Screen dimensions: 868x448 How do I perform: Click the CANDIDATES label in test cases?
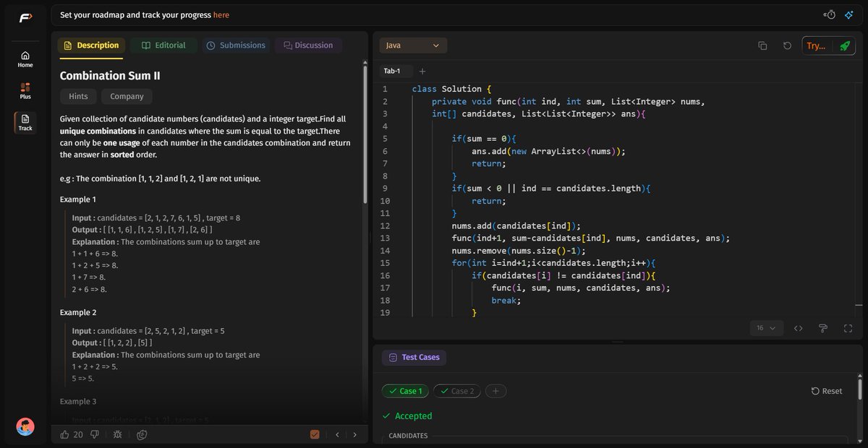[408, 436]
